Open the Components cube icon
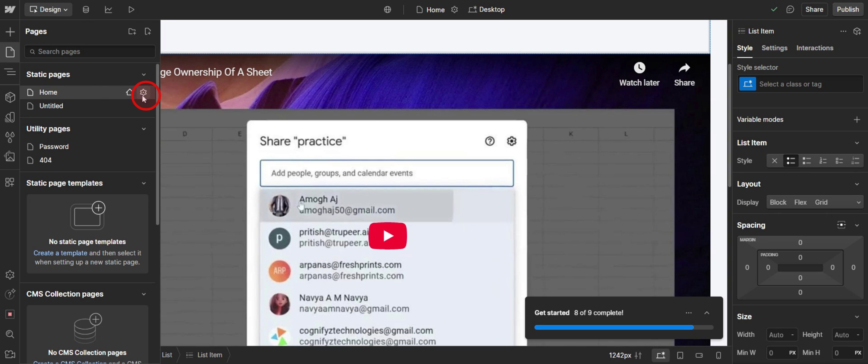 pyautogui.click(x=10, y=97)
